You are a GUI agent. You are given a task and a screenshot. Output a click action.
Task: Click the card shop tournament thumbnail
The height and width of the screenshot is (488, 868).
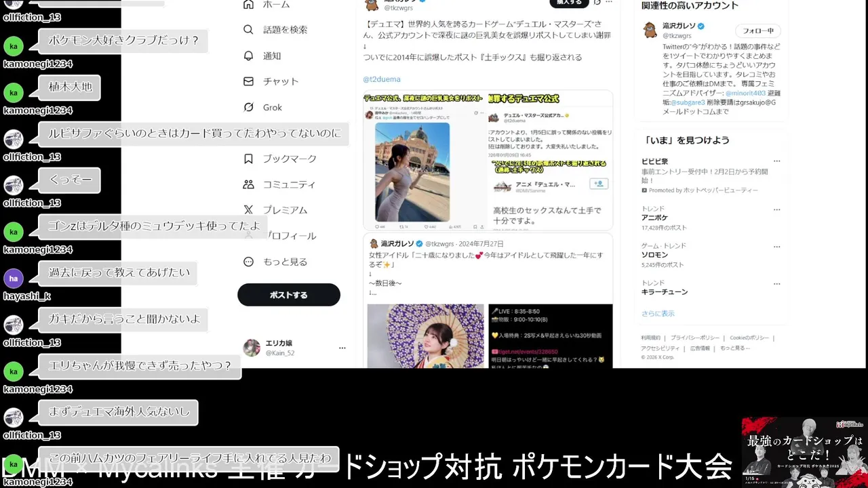804,452
